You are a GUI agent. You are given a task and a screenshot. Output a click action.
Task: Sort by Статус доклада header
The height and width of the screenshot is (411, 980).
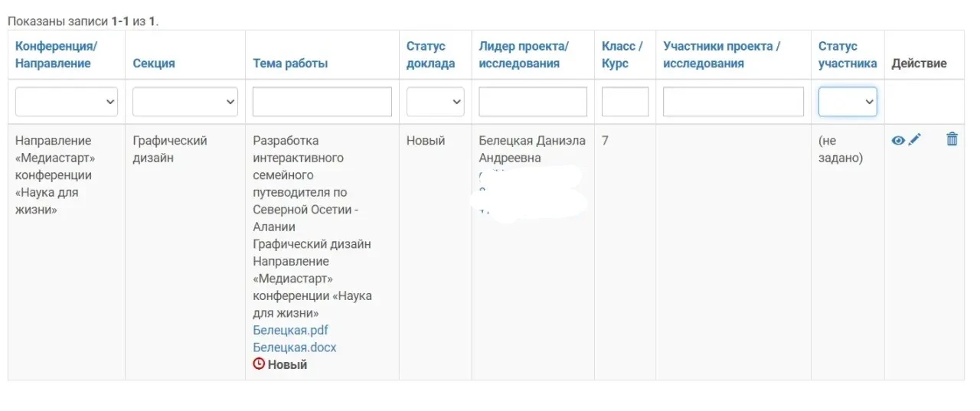[x=430, y=54]
